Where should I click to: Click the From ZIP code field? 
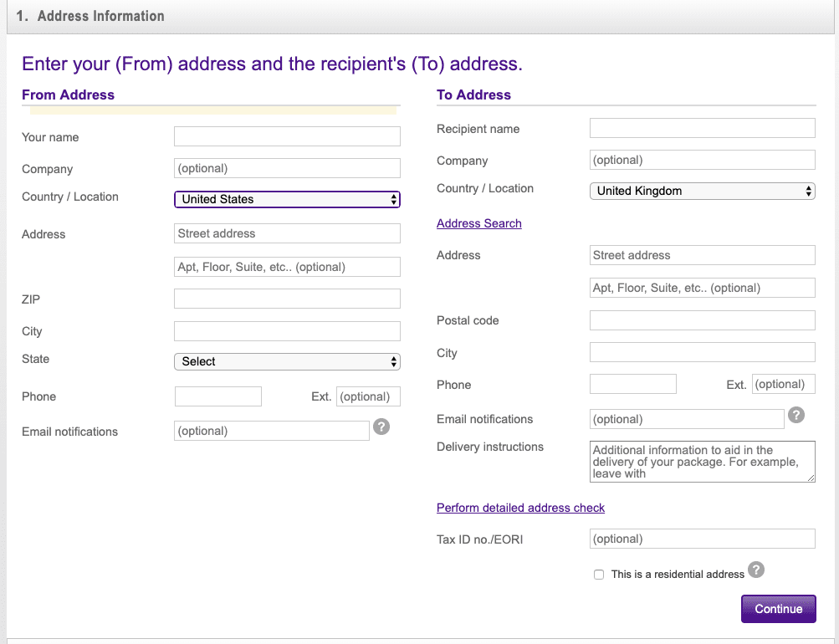click(x=287, y=299)
